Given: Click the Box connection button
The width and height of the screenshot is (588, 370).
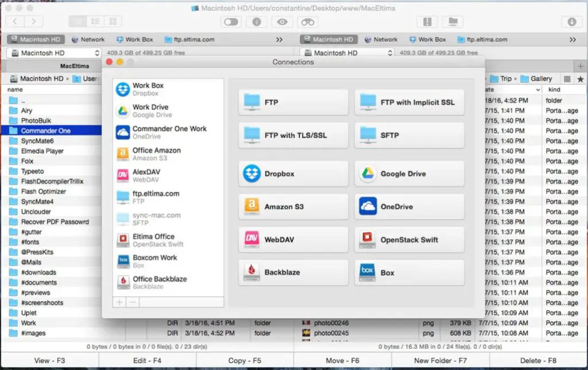Looking at the screenshot, I should click(x=409, y=272).
